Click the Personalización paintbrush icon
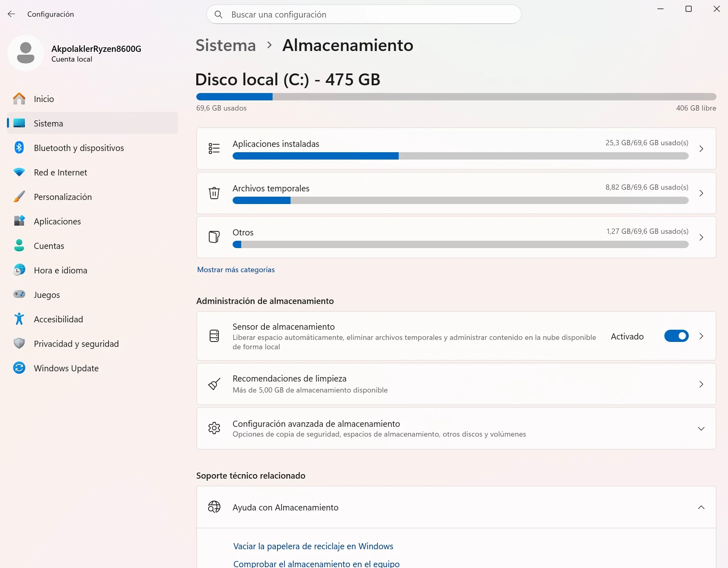728x568 pixels. tap(19, 197)
